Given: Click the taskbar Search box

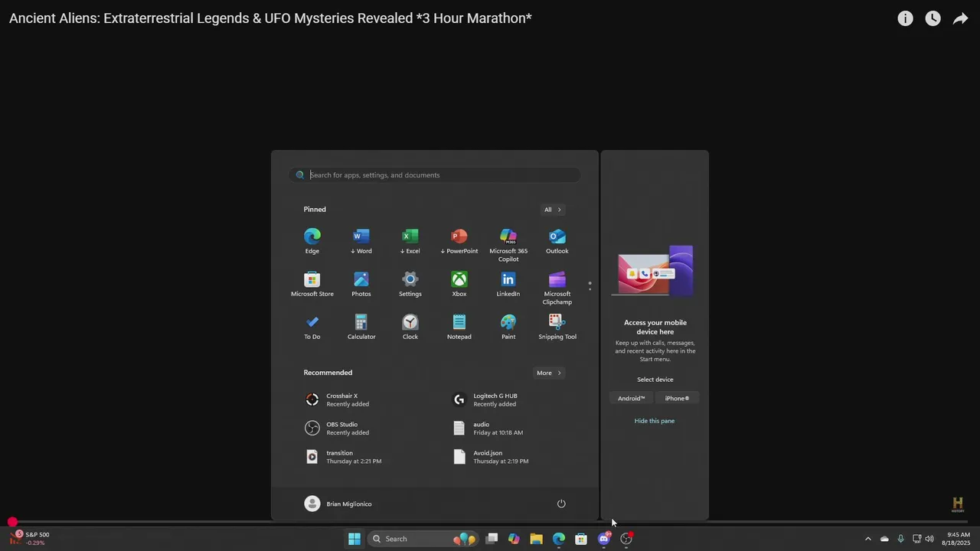Looking at the screenshot, I should (423, 539).
